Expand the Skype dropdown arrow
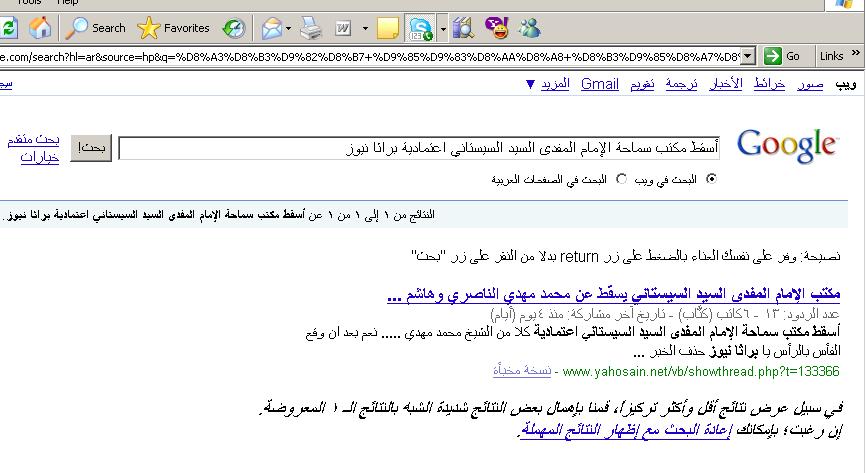The width and height of the screenshot is (866, 473). [x=442, y=28]
